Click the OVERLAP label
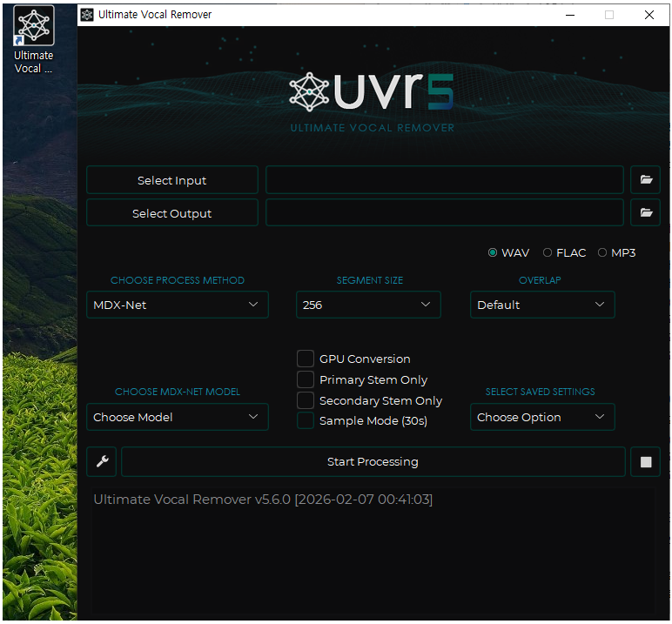 (540, 280)
